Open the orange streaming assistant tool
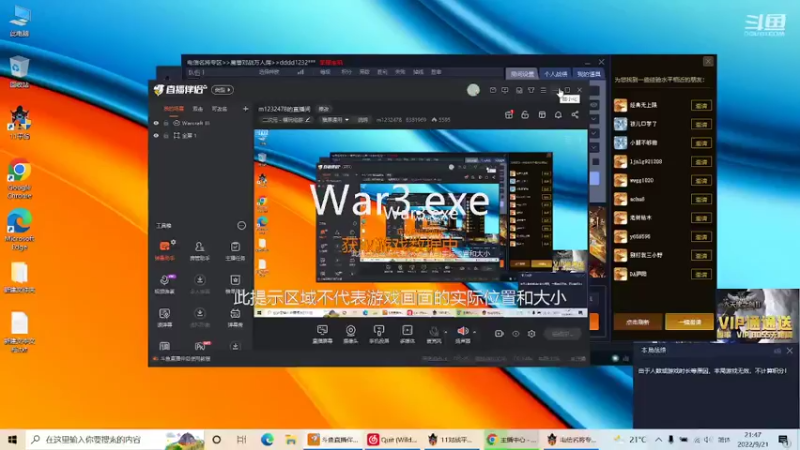The height and width of the screenshot is (450, 800). pos(164,251)
